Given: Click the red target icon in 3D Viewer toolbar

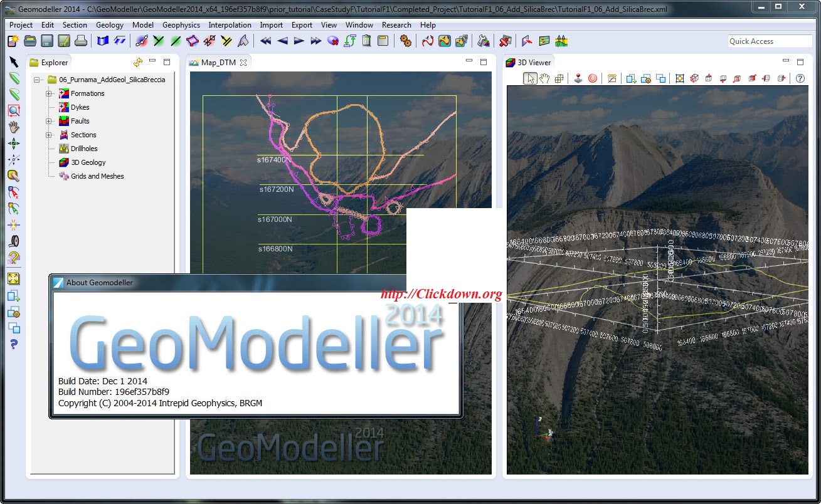Looking at the screenshot, I should coord(592,78).
